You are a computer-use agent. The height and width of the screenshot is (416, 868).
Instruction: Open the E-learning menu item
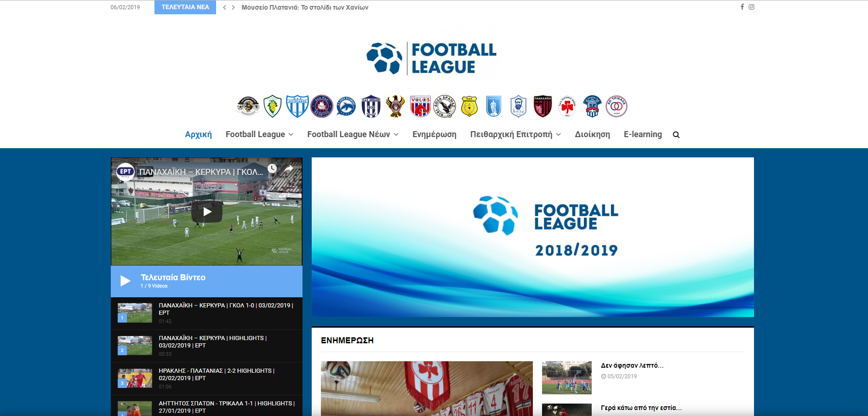tap(643, 134)
